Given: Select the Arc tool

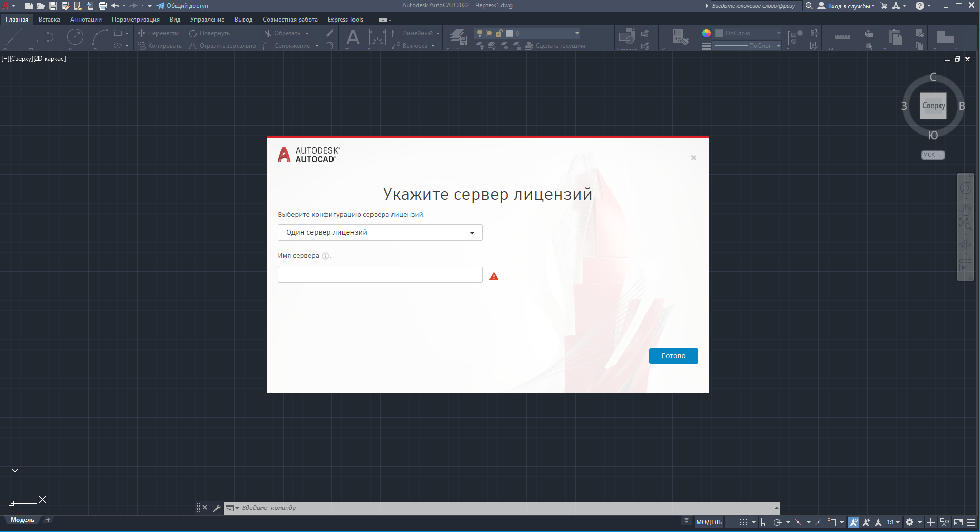Looking at the screenshot, I should 100,37.
